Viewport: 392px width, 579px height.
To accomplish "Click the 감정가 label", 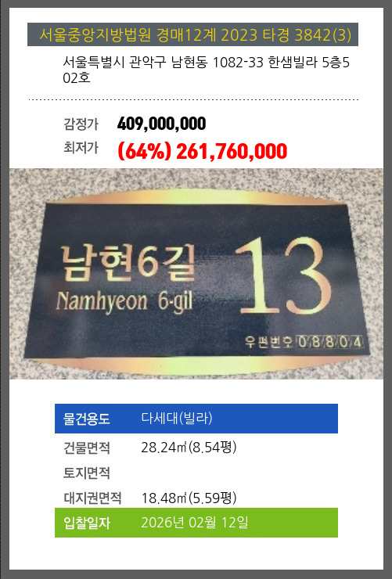I will [81, 124].
